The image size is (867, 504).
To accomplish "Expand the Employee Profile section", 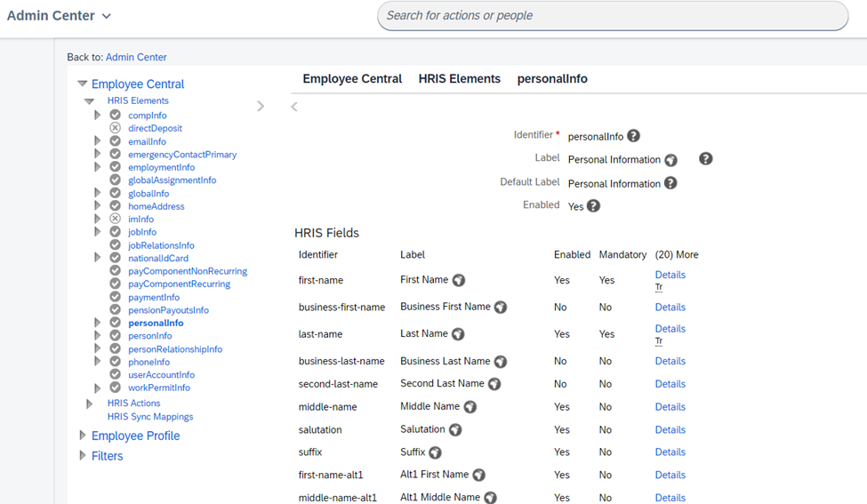I will point(83,436).
